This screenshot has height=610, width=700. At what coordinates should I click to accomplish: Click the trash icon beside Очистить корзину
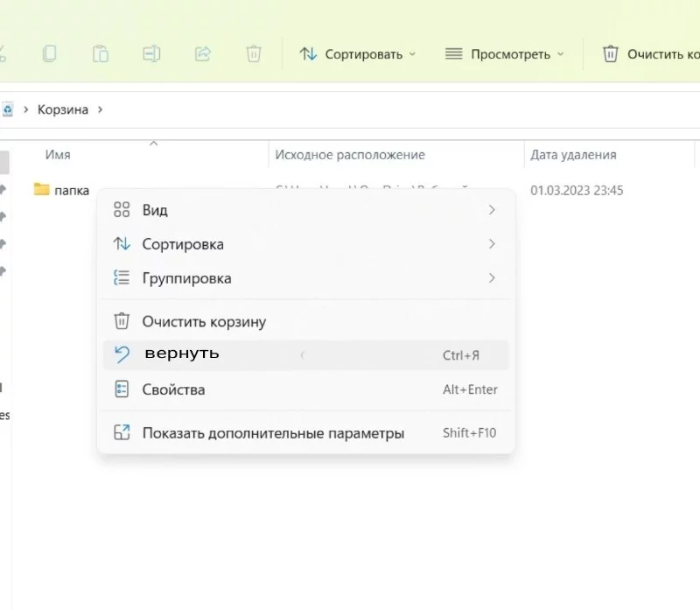click(122, 321)
